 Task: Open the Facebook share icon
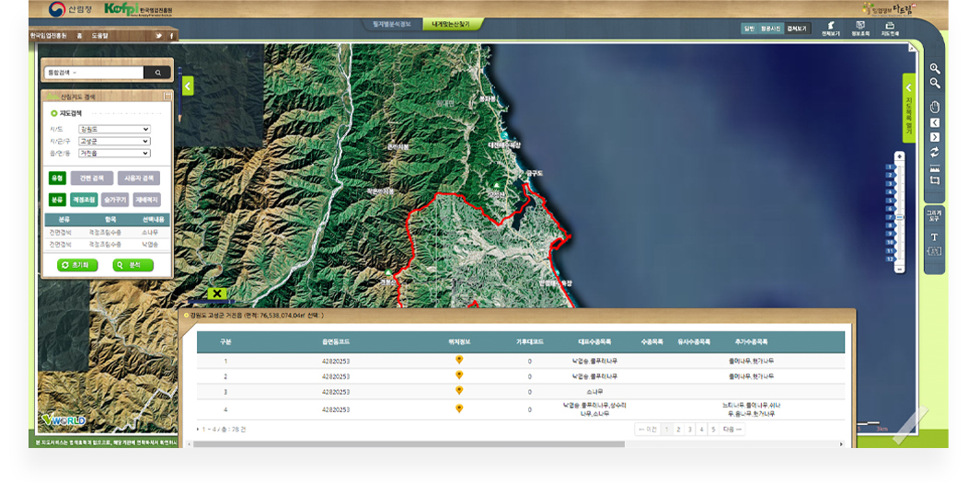point(171,36)
